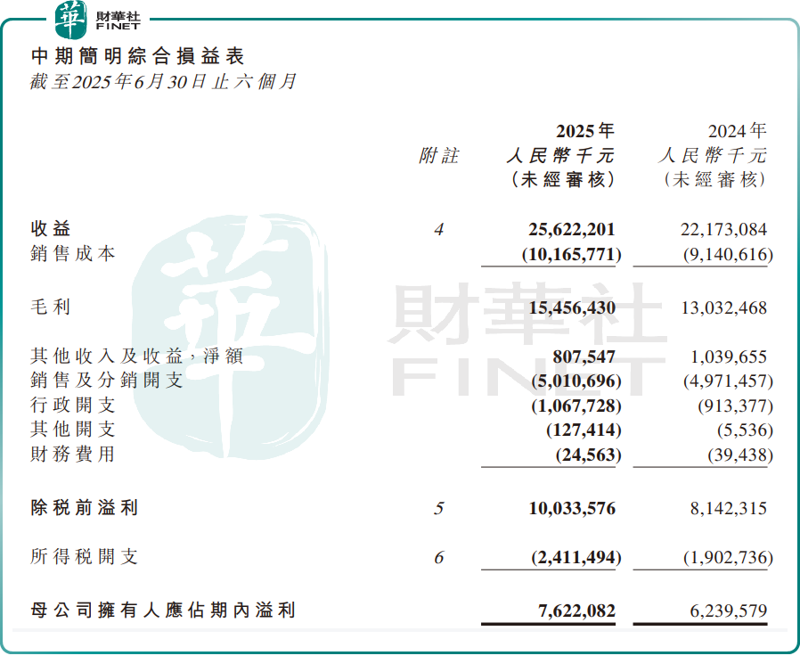
Task: Select the 行政開支 row label
Action: pyautogui.click(x=73, y=405)
